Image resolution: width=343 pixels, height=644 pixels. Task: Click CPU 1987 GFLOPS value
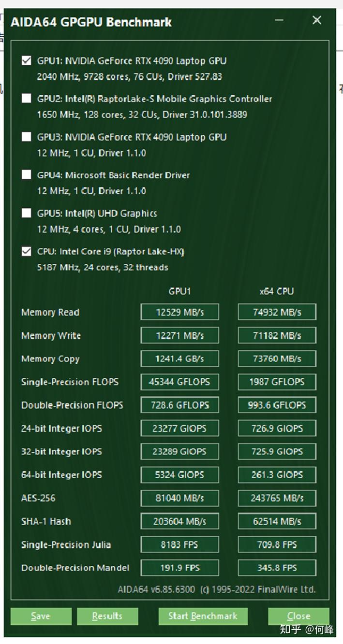pos(277,382)
